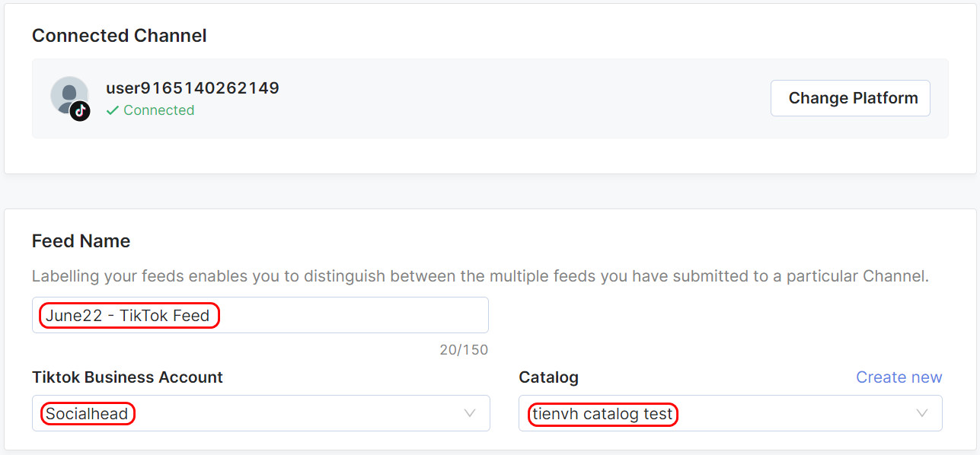
Task: Focus the Feed Name text box
Action: (260, 315)
